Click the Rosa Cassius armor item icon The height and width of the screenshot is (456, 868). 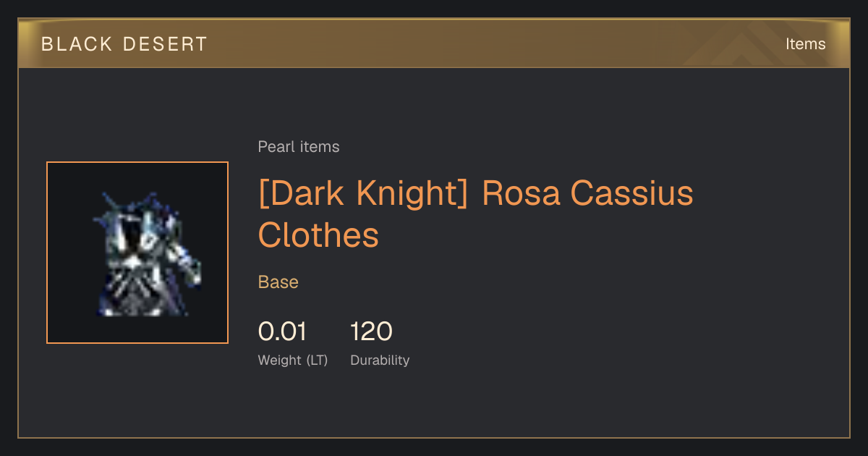(147, 253)
